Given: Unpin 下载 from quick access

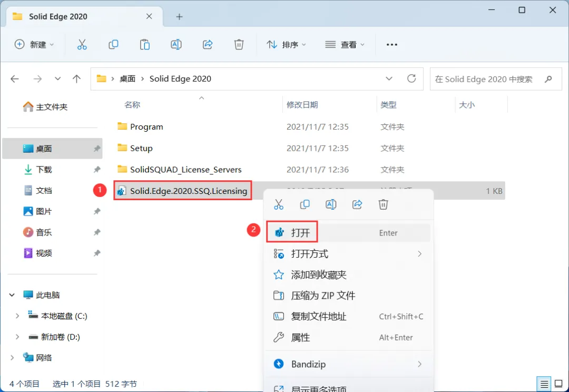Looking at the screenshot, I should 97,170.
